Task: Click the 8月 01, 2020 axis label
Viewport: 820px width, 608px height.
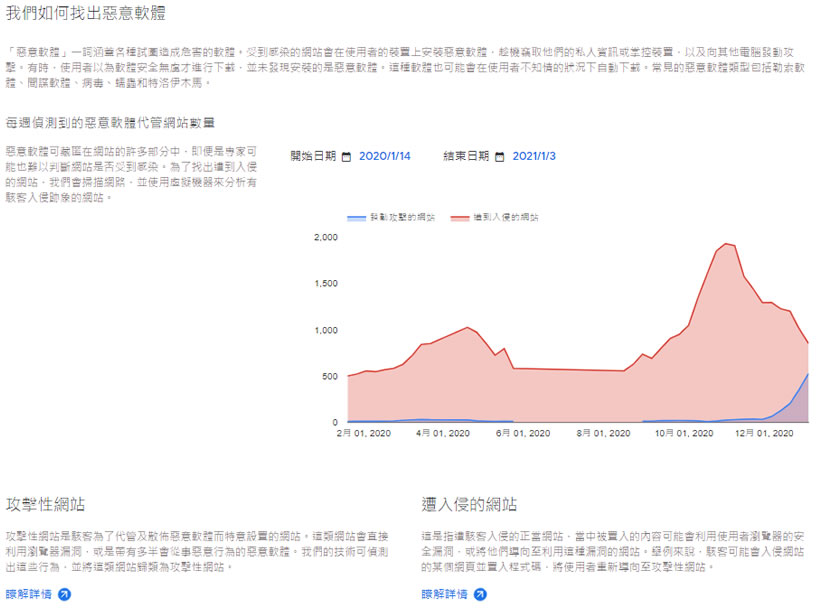Action: coord(603,433)
